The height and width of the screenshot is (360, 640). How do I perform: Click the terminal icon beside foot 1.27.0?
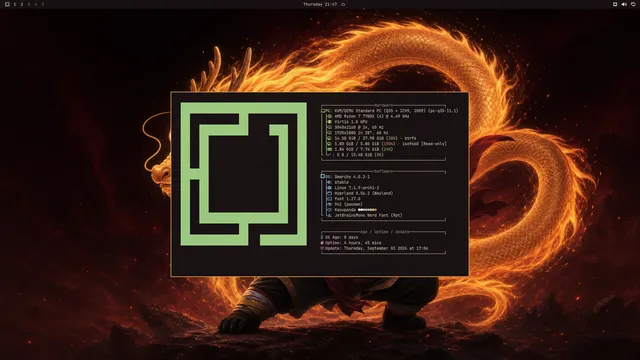tap(329, 199)
